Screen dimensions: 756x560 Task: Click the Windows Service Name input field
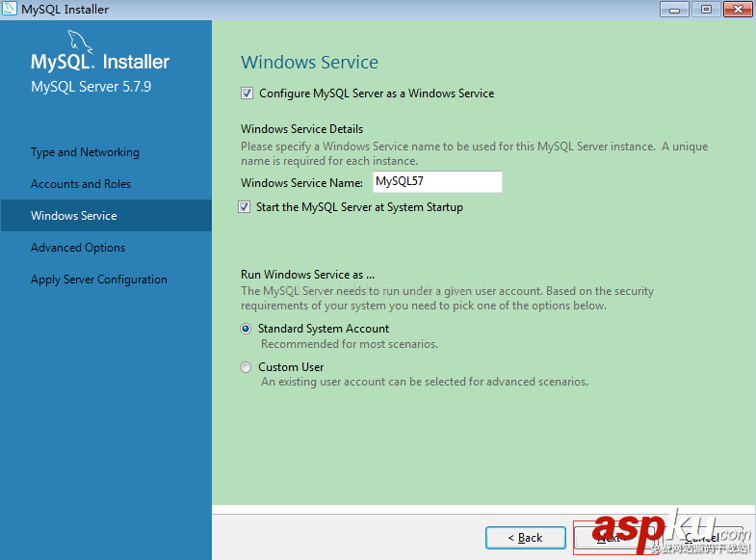pyautogui.click(x=437, y=182)
